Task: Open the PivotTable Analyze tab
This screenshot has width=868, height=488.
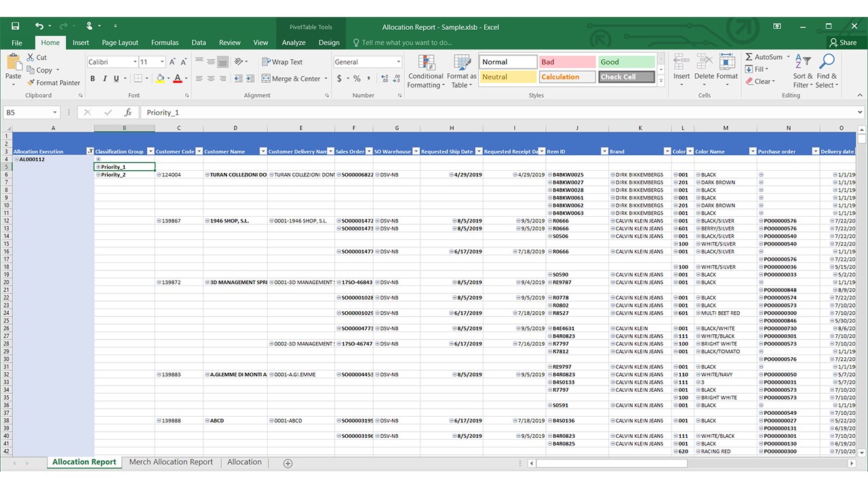Action: pyautogui.click(x=294, y=43)
